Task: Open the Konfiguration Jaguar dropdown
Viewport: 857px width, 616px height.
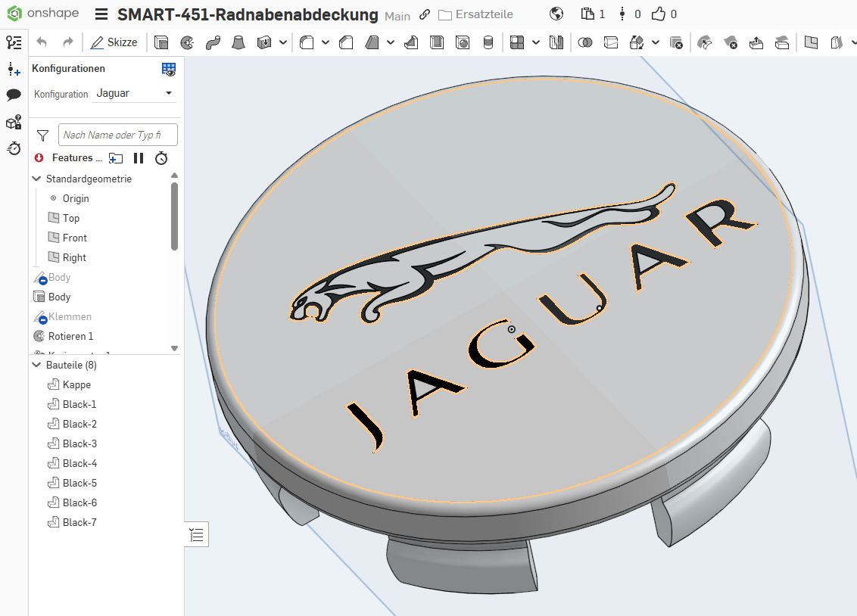Action: [134, 93]
